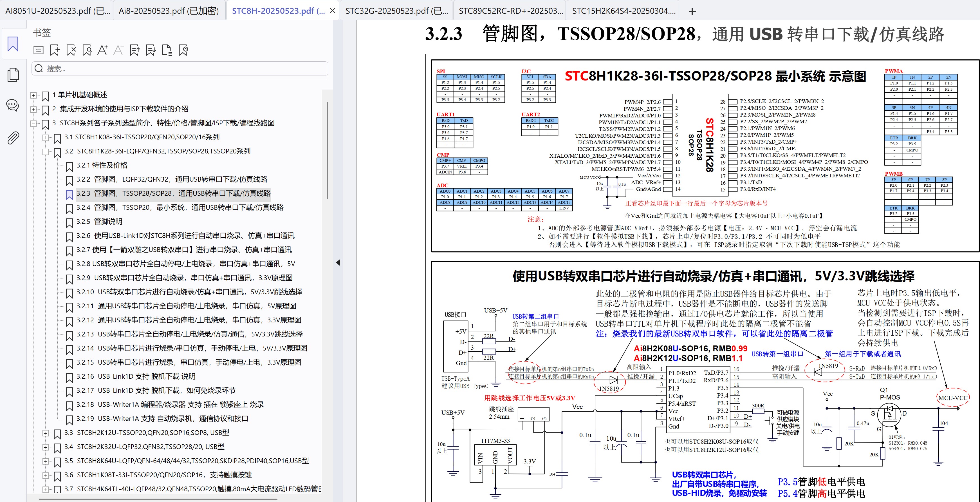Click the bookmark panel vertical scrollbar
Viewport: 980px width, 502px height.
(x=327, y=150)
